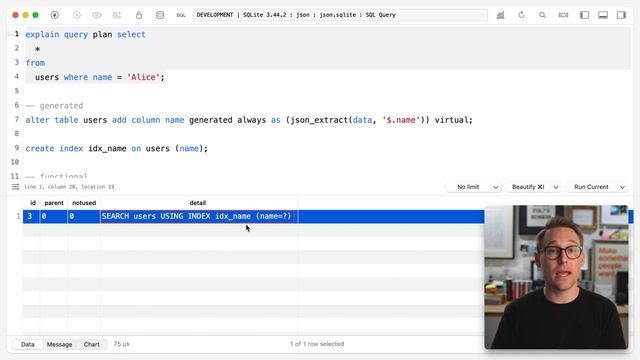The width and height of the screenshot is (640, 360).
Task: Click the id column header
Action: (x=33, y=203)
